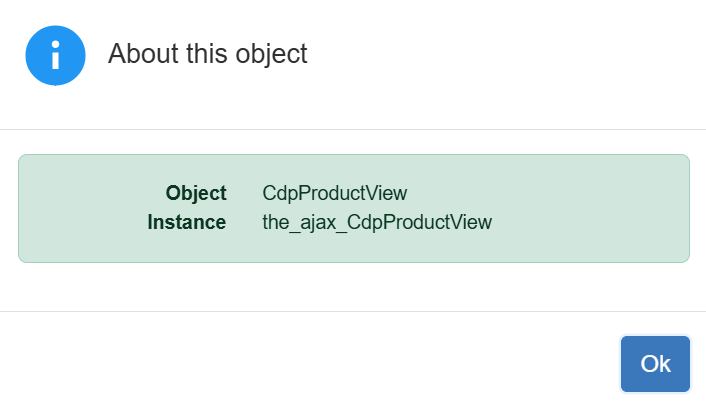
Task: Dismiss the dialog with Ok
Action: tap(655, 364)
